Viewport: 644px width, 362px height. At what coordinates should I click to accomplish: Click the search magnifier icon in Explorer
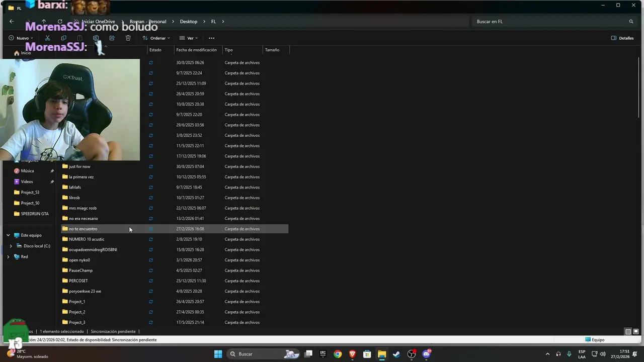(x=631, y=22)
